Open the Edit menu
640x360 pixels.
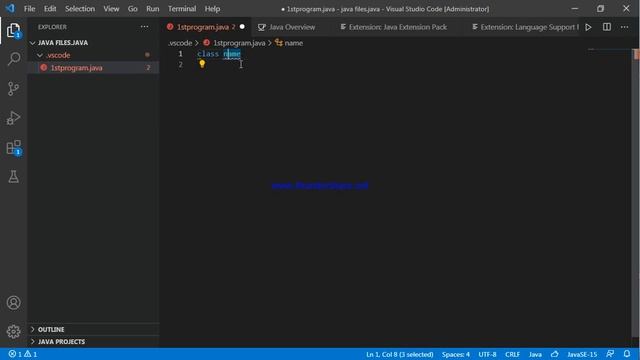[50, 9]
